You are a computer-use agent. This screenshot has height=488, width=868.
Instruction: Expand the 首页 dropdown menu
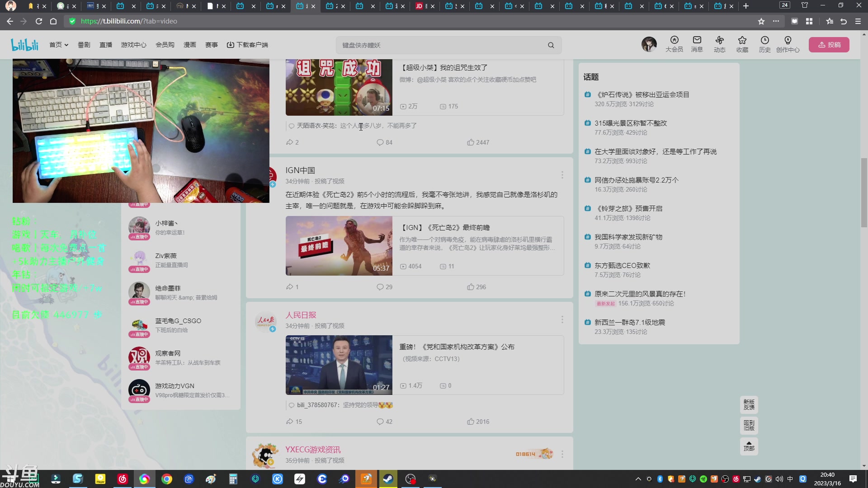point(59,45)
